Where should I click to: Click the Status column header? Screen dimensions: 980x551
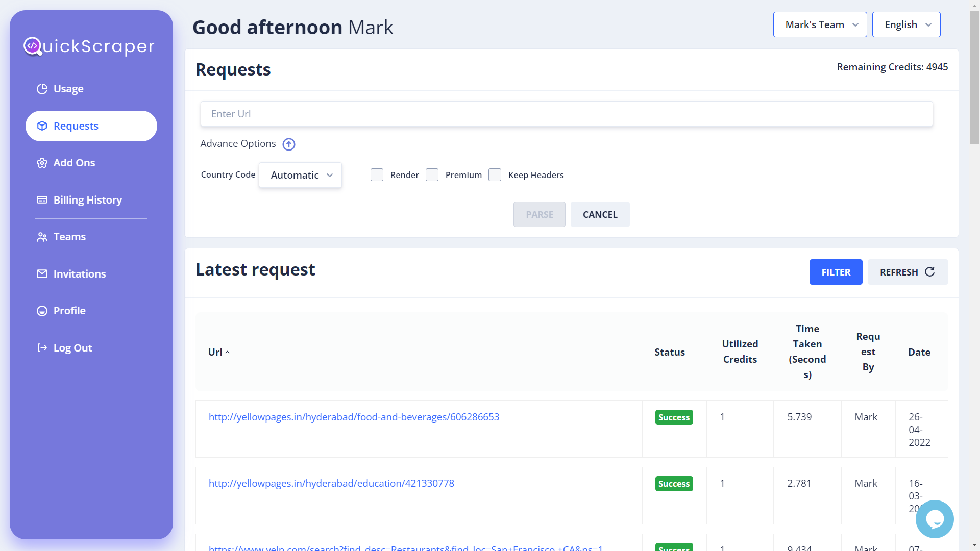click(670, 352)
